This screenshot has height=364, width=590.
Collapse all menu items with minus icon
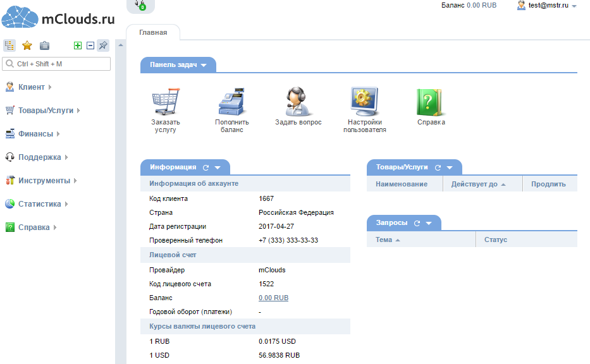pyautogui.click(x=90, y=45)
